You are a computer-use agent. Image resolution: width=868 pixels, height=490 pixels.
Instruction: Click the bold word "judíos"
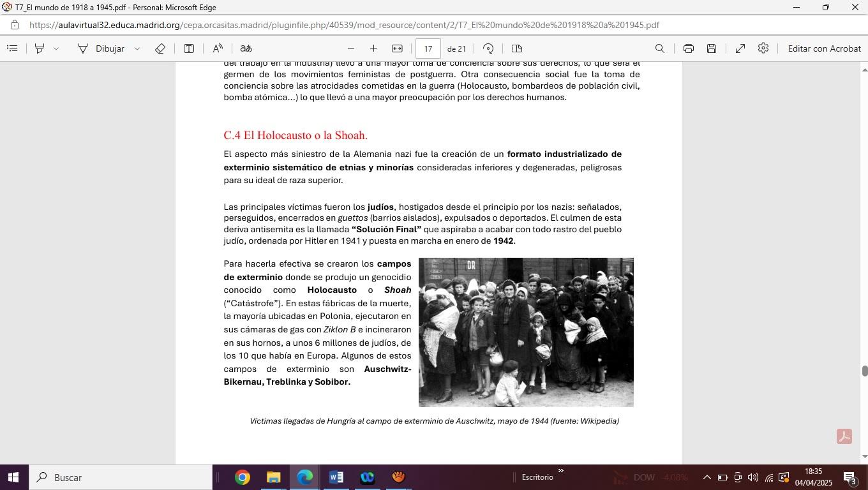coord(380,207)
